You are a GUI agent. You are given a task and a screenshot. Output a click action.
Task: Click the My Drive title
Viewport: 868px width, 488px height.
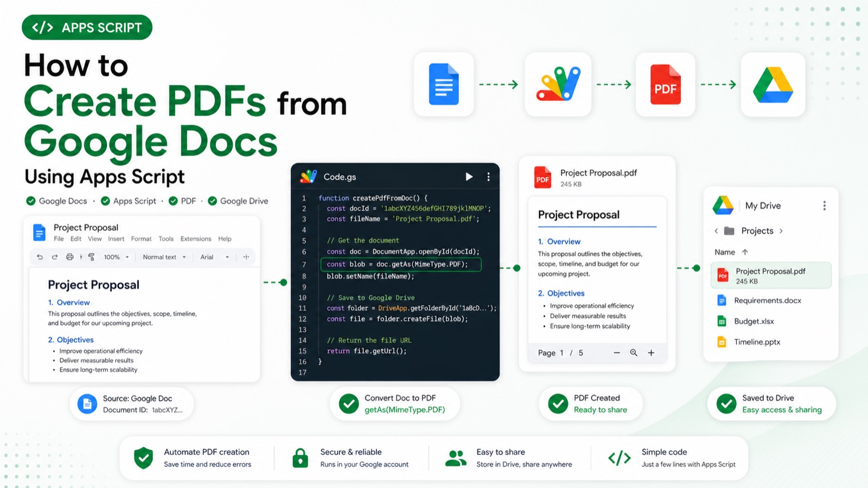[x=763, y=206]
